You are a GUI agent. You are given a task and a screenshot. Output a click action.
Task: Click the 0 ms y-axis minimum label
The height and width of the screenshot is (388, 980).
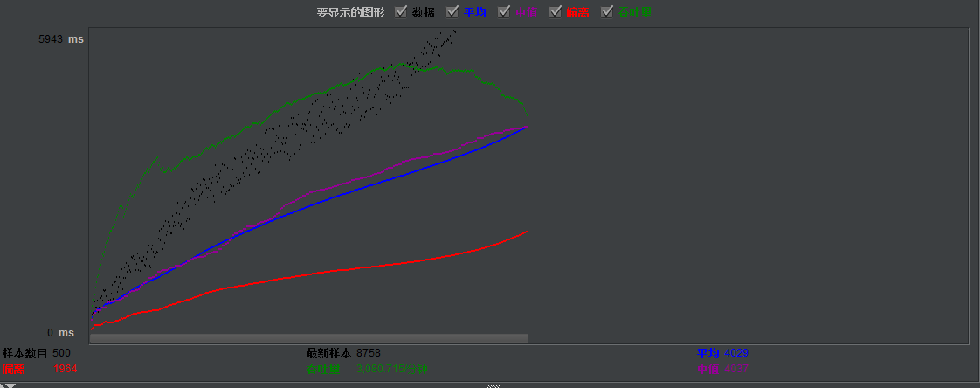[61, 333]
